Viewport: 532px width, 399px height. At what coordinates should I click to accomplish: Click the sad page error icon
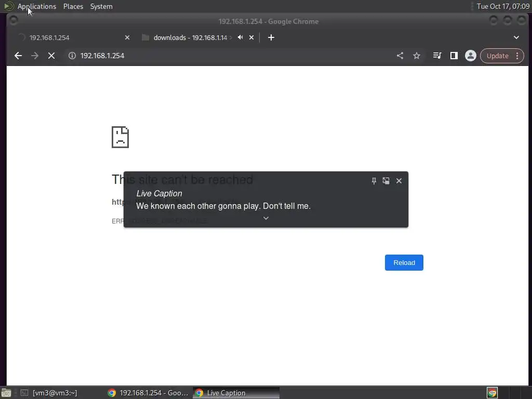pyautogui.click(x=120, y=137)
